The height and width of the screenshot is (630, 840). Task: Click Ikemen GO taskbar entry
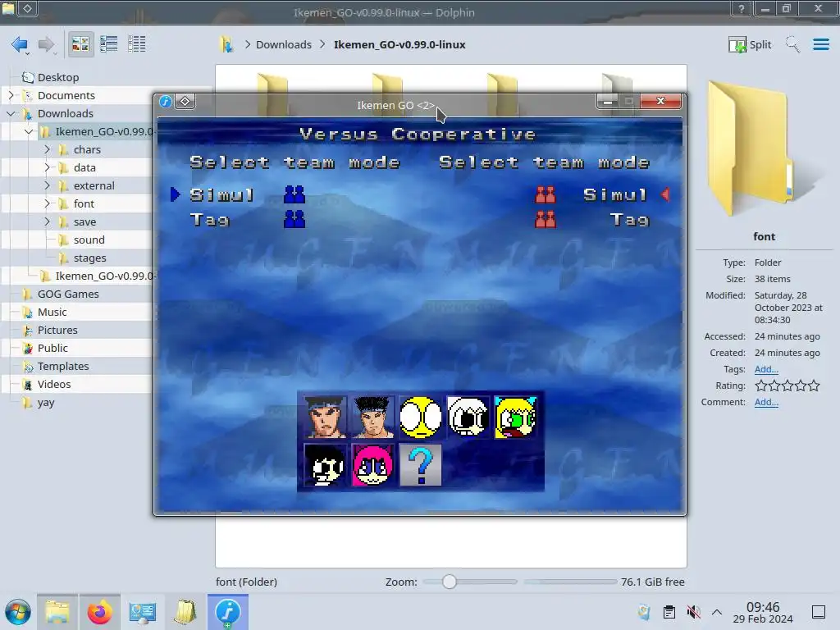tap(228, 612)
